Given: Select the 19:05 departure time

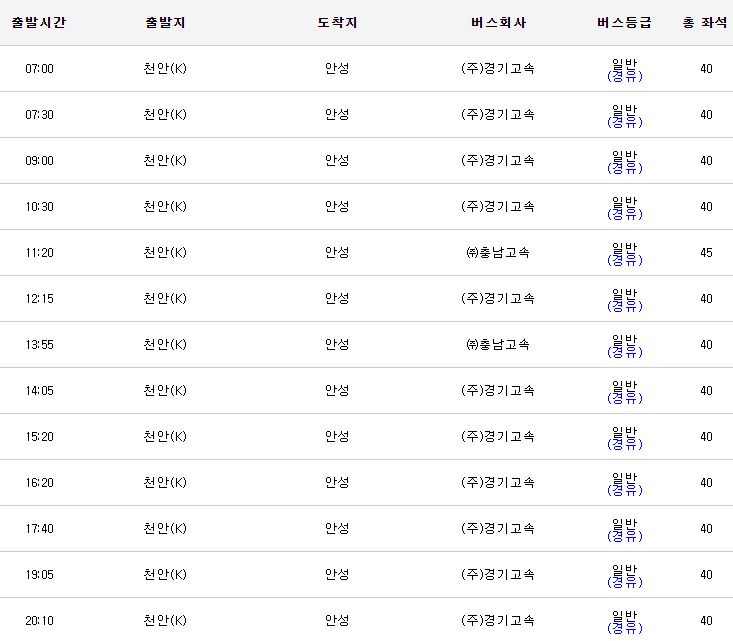Looking at the screenshot, I should click(x=39, y=575).
